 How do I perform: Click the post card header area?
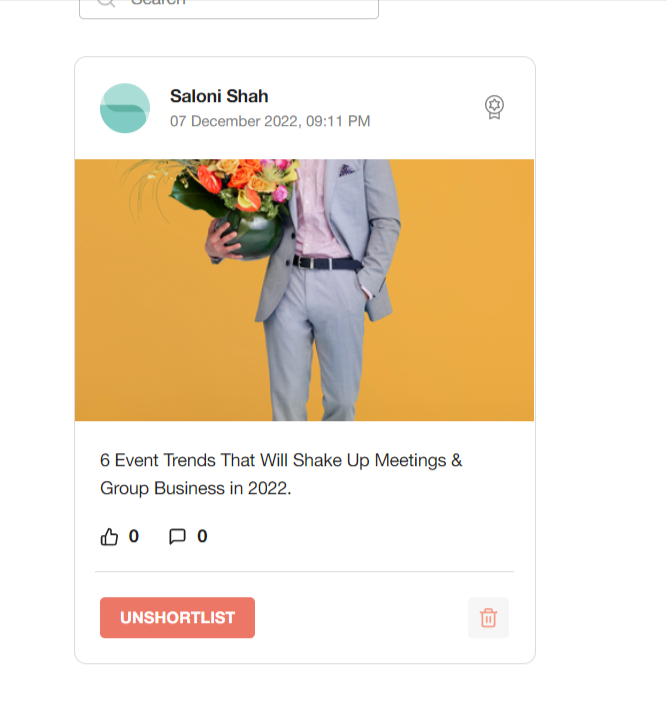click(304, 108)
